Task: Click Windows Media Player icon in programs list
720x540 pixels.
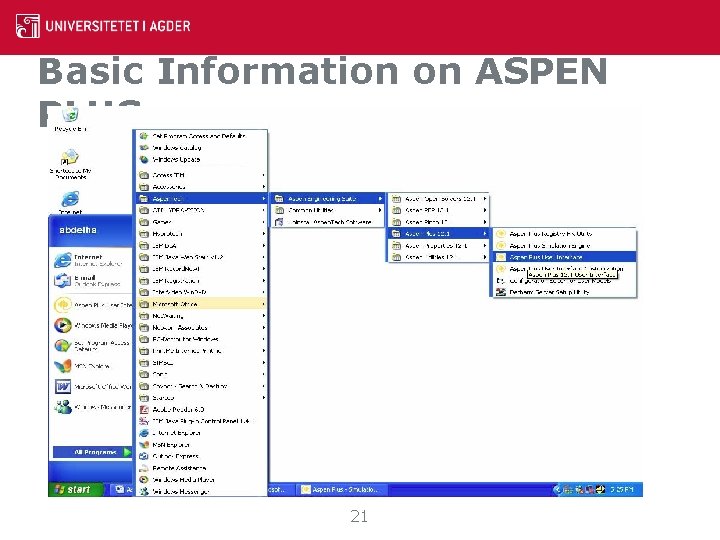Action: click(144, 479)
